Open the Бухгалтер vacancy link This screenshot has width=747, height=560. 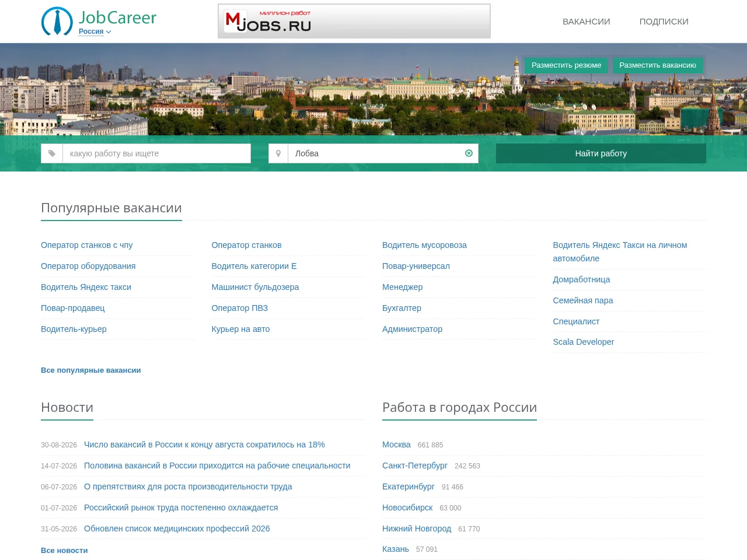pyautogui.click(x=402, y=308)
